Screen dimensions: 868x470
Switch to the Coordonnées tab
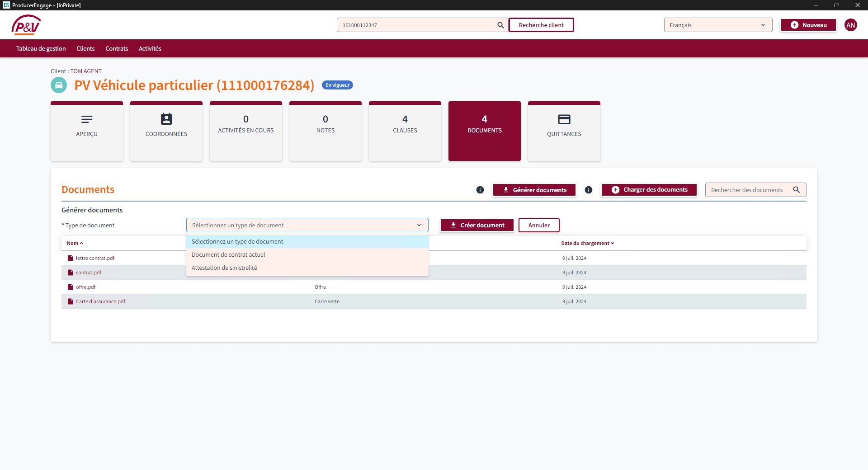tap(166, 131)
